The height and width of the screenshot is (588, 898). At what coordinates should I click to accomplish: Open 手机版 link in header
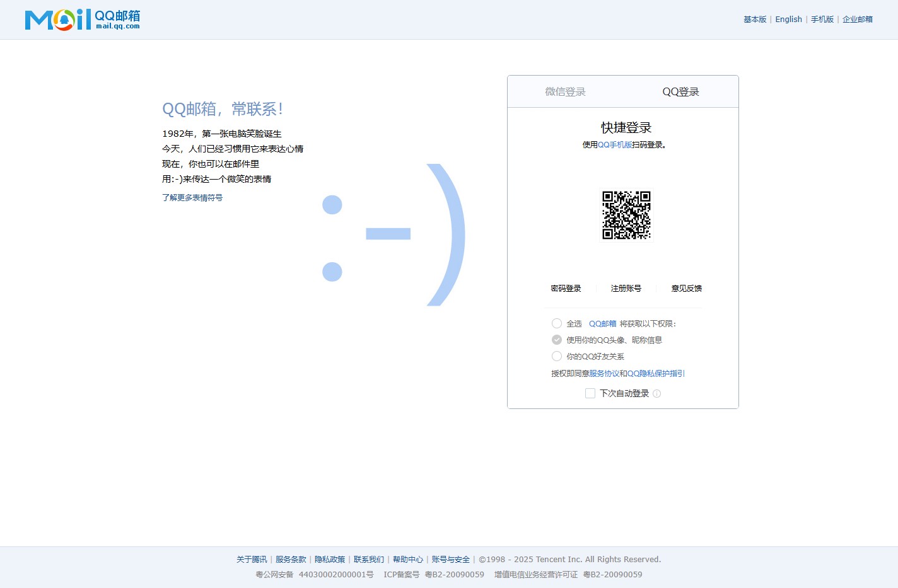pyautogui.click(x=822, y=20)
